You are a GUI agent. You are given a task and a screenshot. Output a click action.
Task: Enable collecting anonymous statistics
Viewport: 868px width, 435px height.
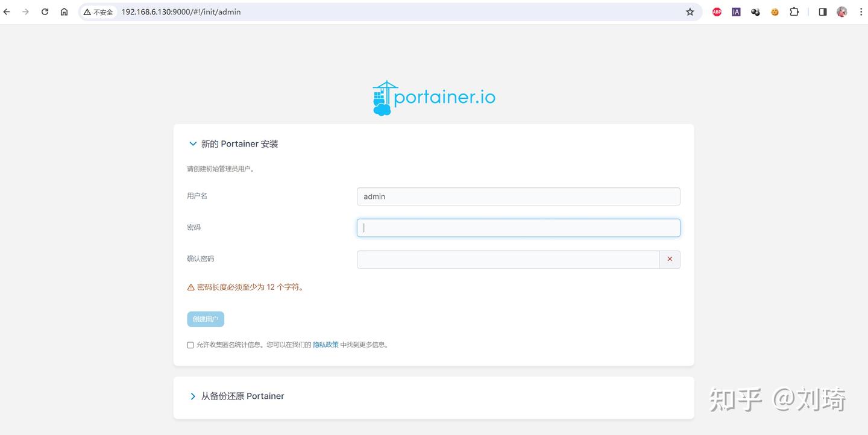[190, 345]
